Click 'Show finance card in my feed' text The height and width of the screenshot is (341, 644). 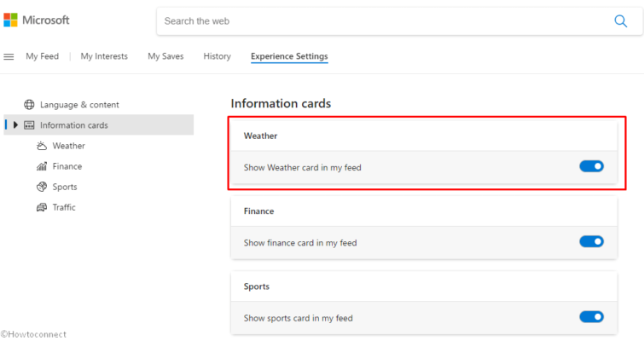tap(300, 243)
